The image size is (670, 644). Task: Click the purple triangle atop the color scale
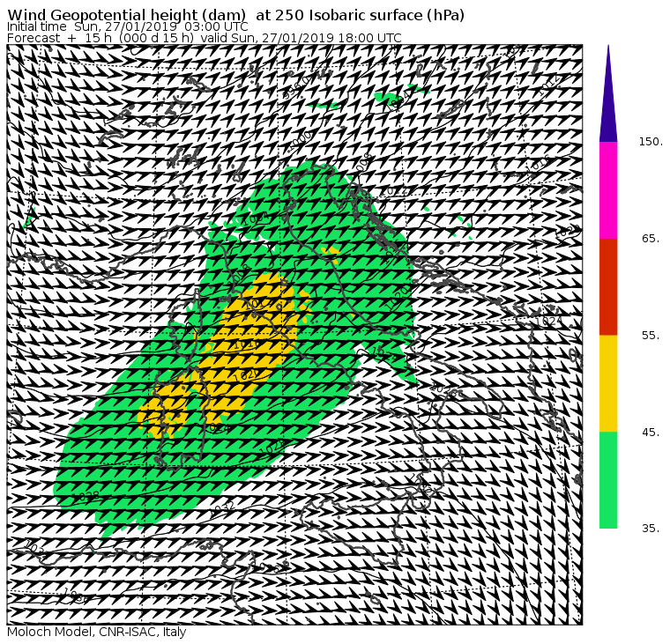(x=608, y=93)
